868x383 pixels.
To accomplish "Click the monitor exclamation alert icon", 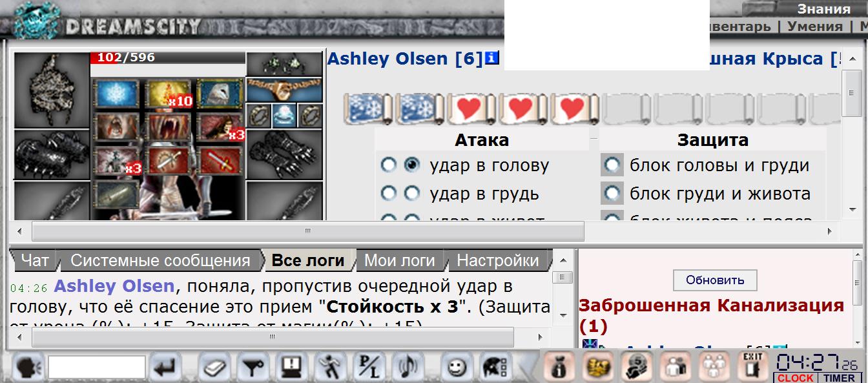I will [x=292, y=368].
